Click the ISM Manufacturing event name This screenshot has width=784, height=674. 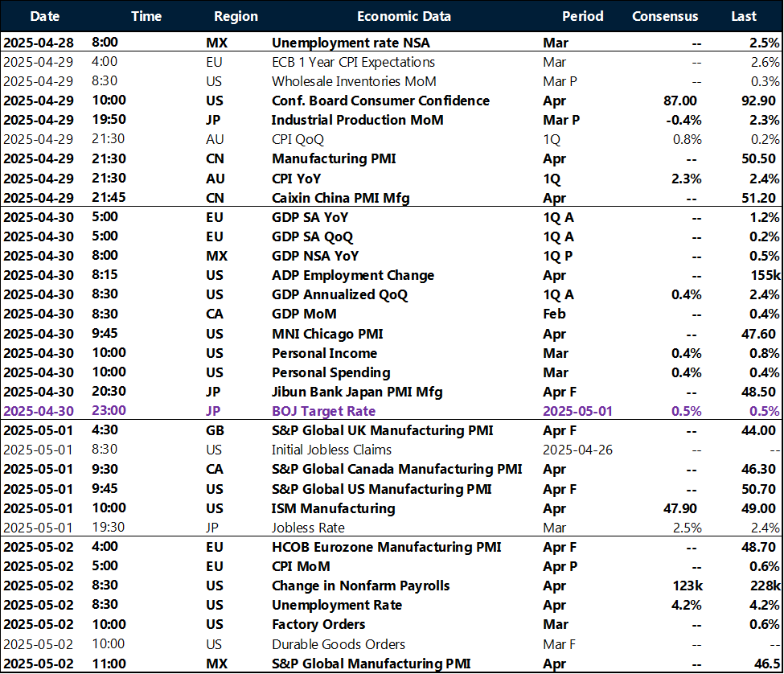333,508
